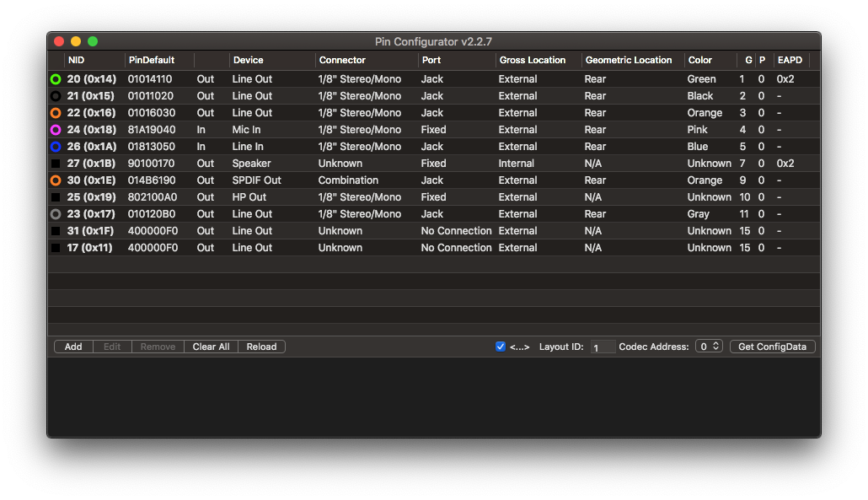Click the green jack icon for NID 20

[56, 79]
